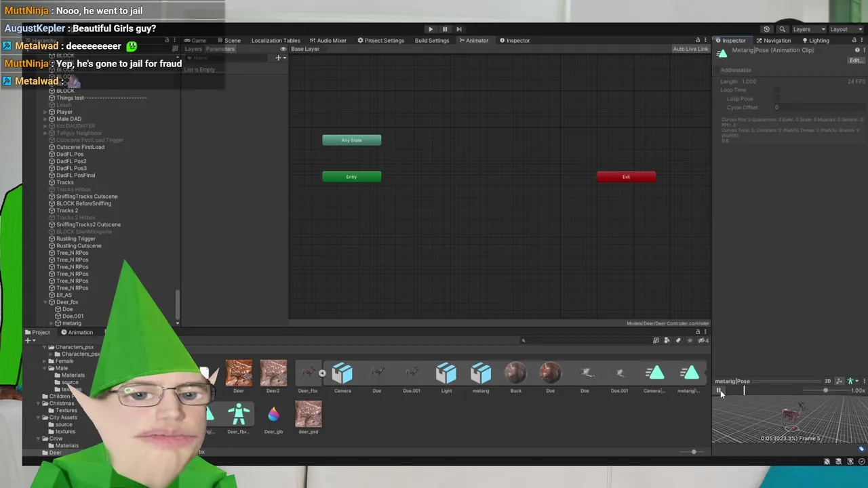Screen dimensions: 868x488
Task: Open the Project create plus dropdown
Action: (x=29, y=340)
